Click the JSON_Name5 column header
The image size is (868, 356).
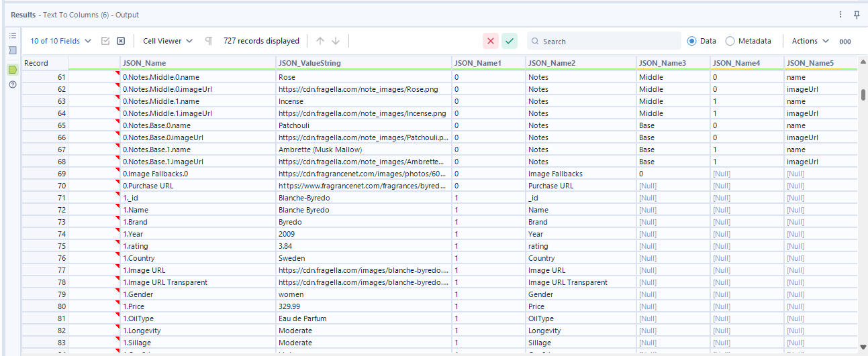click(x=821, y=63)
